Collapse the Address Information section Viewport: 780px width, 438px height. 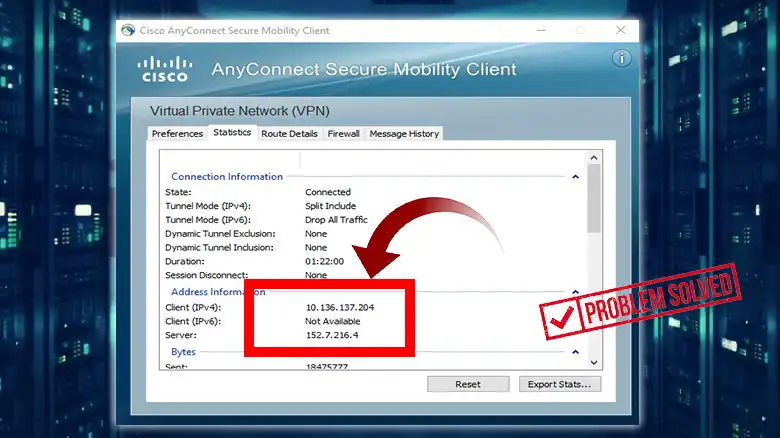point(576,292)
